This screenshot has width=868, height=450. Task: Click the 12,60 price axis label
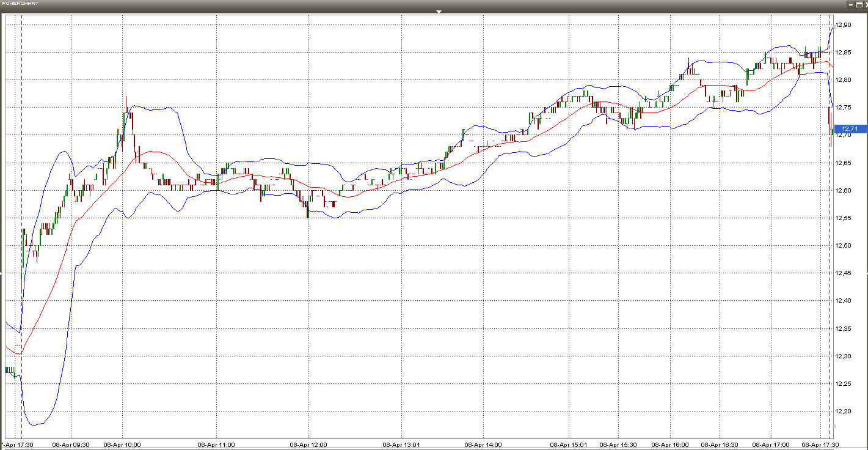[x=844, y=191]
